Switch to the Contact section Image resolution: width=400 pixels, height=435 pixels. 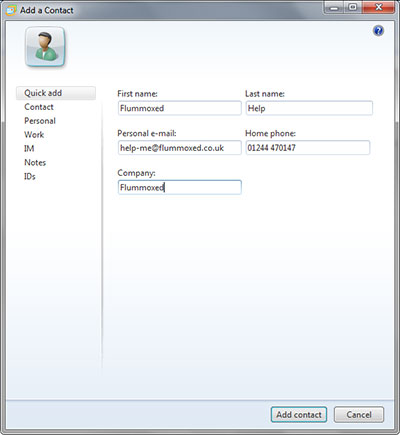pyautogui.click(x=39, y=107)
